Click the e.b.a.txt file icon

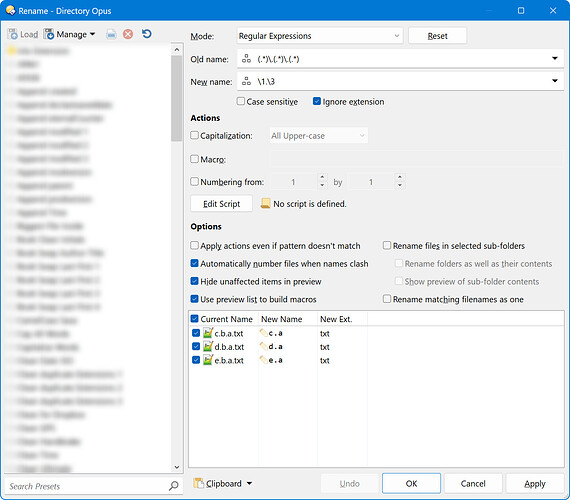click(208, 360)
